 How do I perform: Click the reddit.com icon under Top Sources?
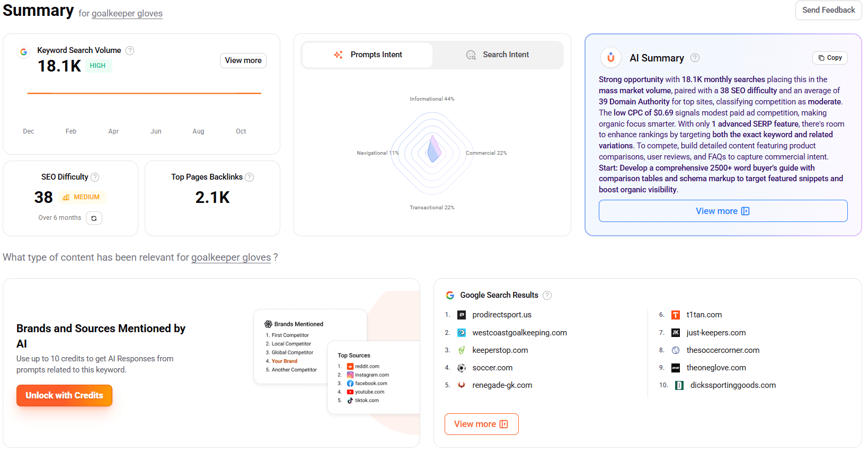350,366
